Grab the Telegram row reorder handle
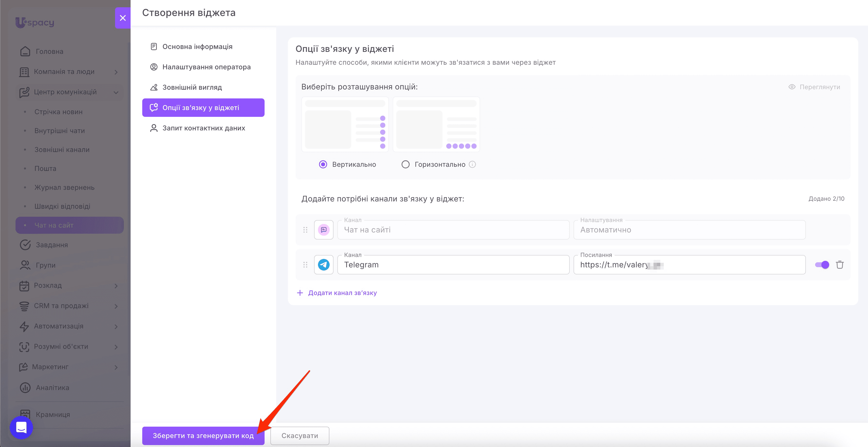 305,265
